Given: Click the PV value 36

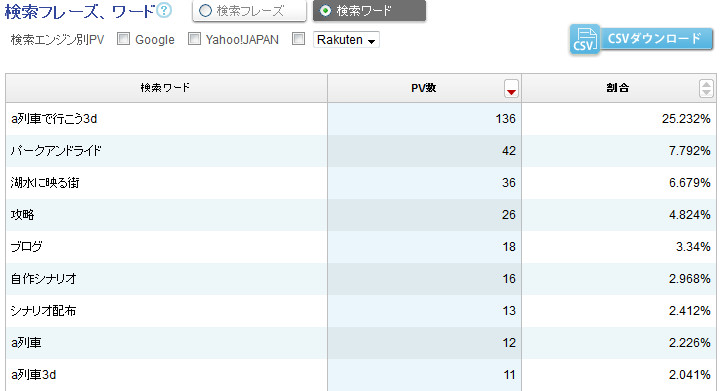Looking at the screenshot, I should point(509,183).
